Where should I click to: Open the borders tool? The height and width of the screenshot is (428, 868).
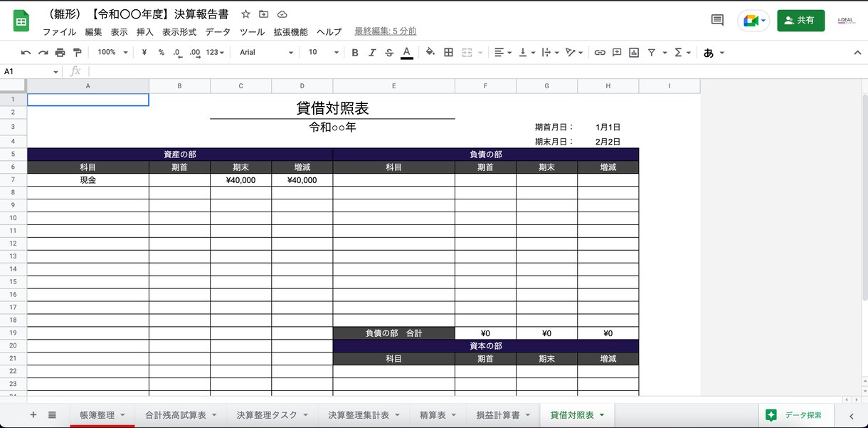coord(448,53)
